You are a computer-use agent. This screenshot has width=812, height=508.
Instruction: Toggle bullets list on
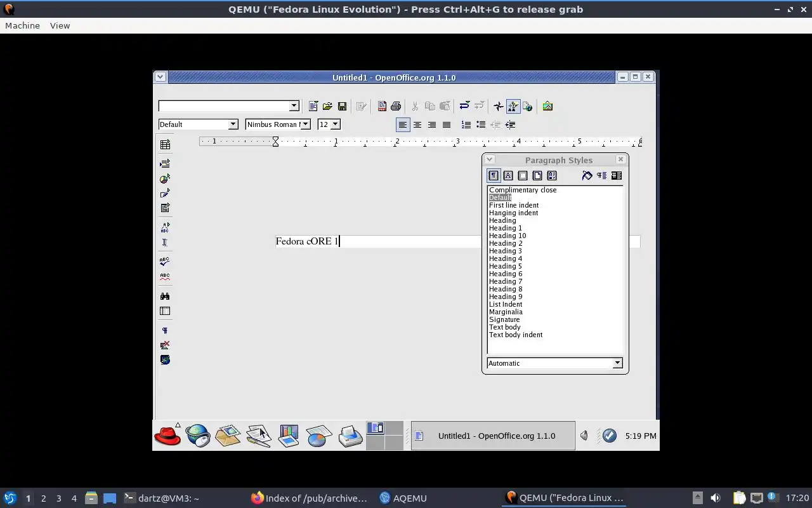pos(481,124)
